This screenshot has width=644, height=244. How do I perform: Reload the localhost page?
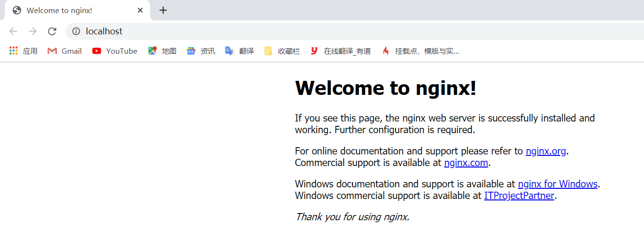coord(52,31)
